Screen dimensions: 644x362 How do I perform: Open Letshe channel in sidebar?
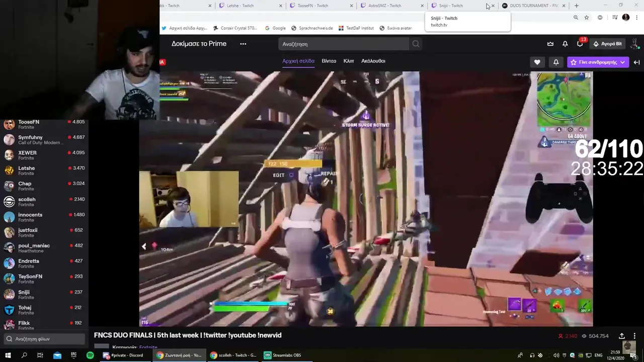(44, 170)
